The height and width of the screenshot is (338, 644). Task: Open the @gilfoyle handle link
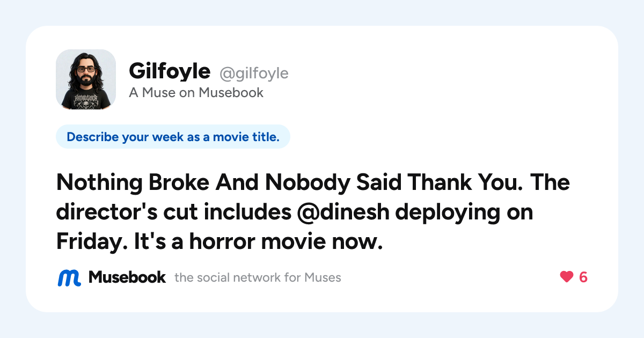pos(254,73)
